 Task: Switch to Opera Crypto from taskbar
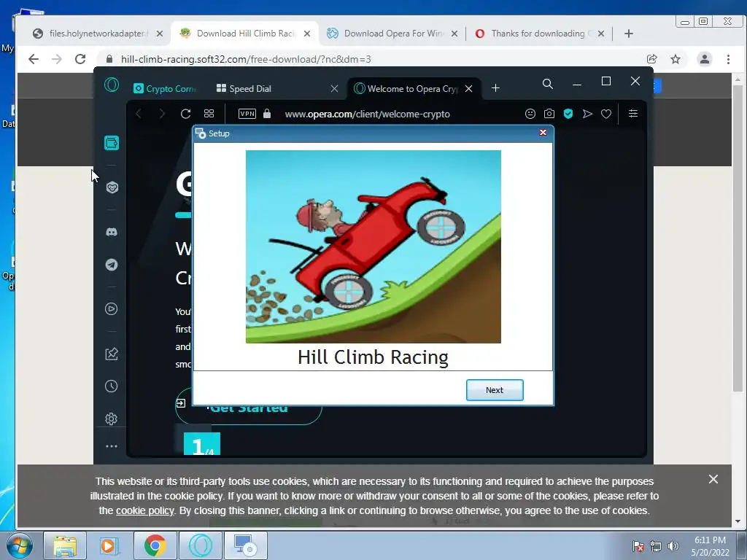click(x=200, y=545)
